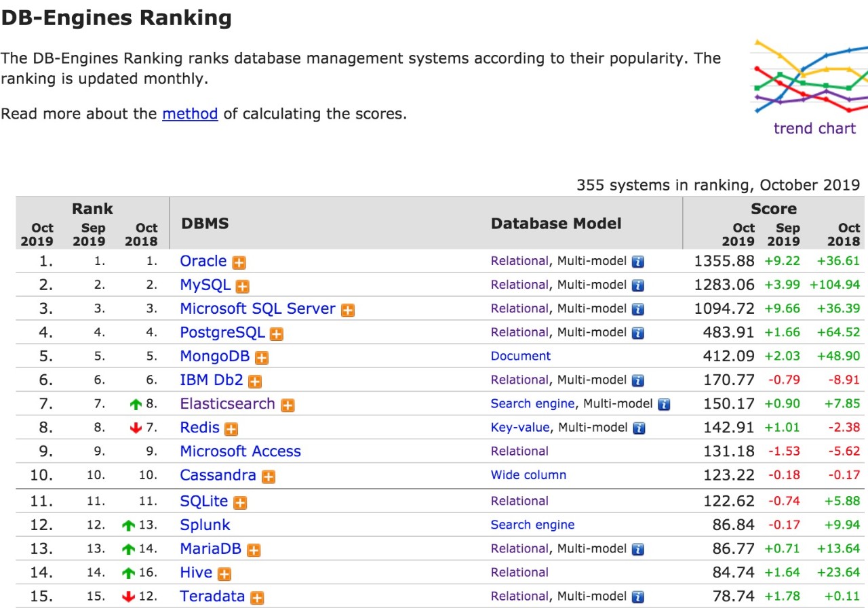Click the trend chart text link

click(x=814, y=128)
